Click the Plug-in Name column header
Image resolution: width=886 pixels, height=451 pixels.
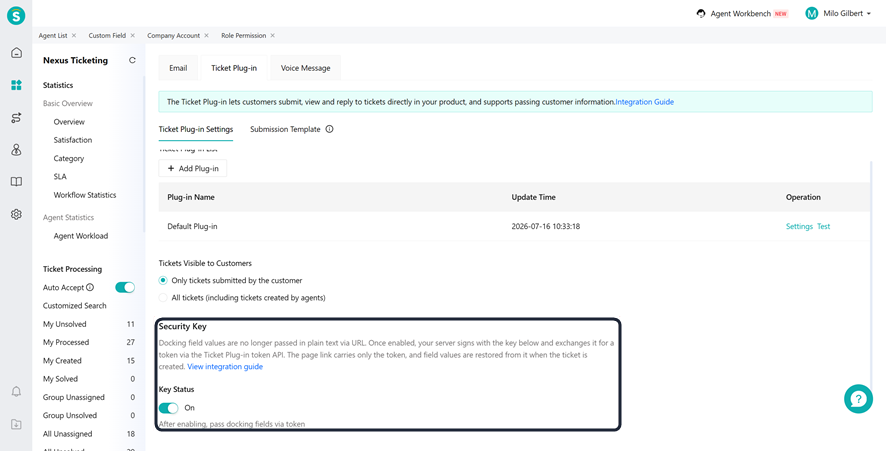tap(191, 197)
